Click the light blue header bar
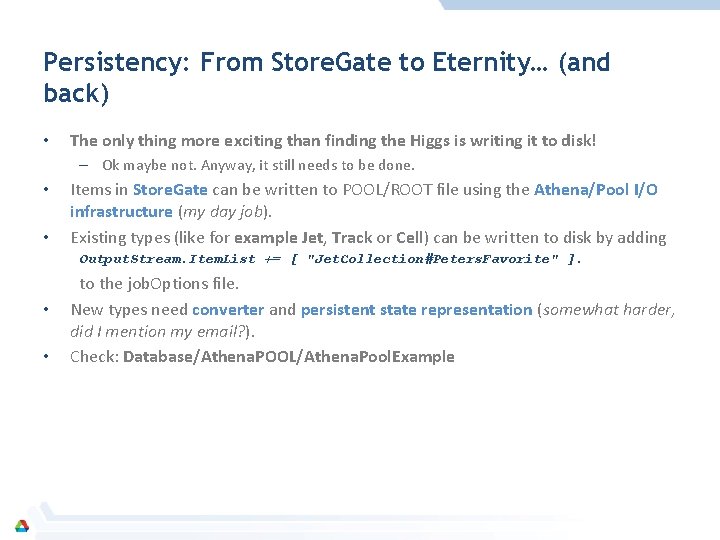The height and width of the screenshot is (540, 720). 579,5
